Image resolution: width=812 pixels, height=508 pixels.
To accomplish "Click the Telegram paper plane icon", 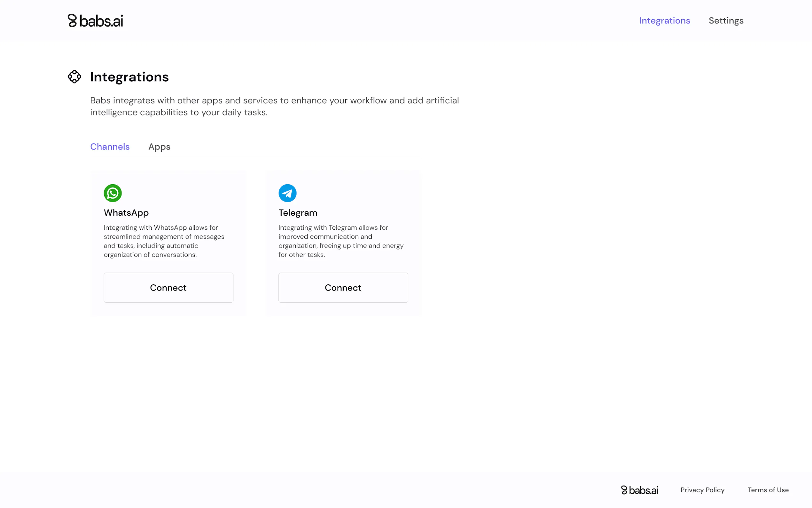I will coord(287,193).
